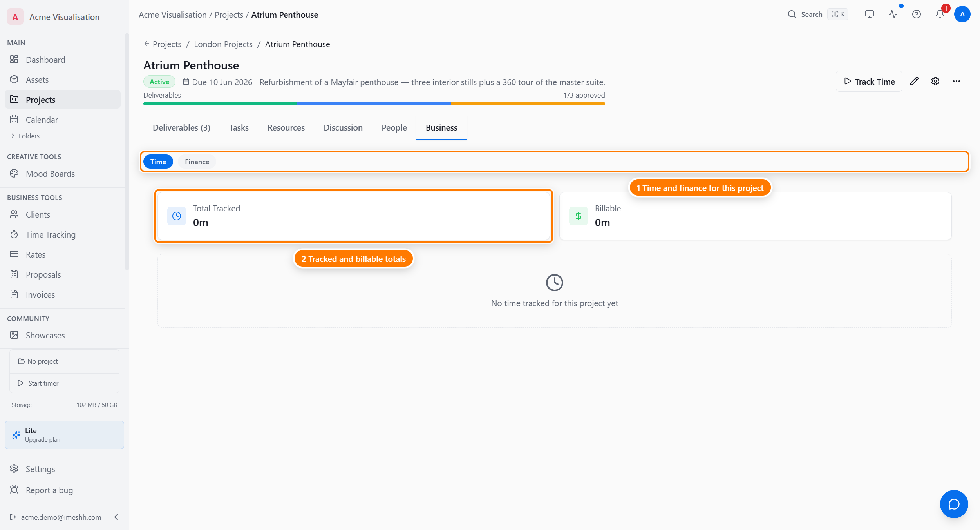Click the monitor display icon in header
980x530 pixels.
pos(869,15)
